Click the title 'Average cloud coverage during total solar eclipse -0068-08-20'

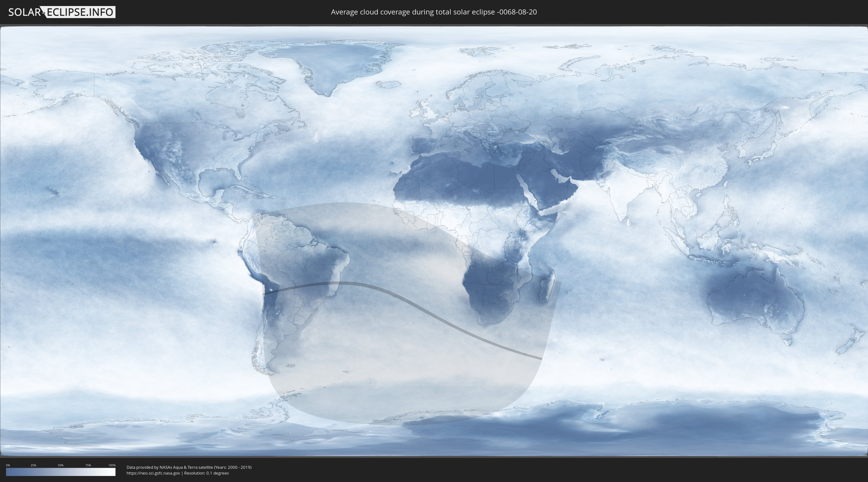pos(434,12)
